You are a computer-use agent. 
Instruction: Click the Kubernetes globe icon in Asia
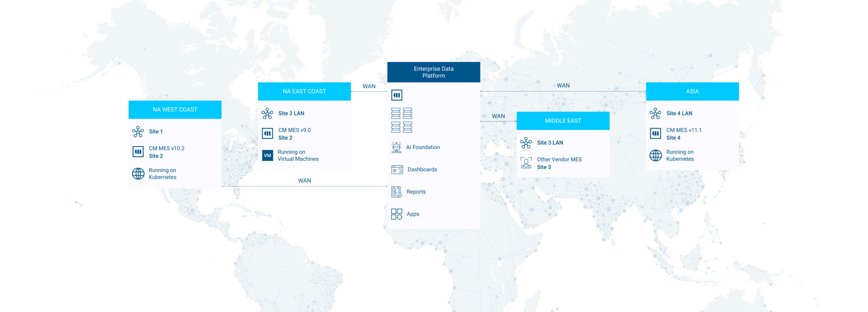[655, 156]
